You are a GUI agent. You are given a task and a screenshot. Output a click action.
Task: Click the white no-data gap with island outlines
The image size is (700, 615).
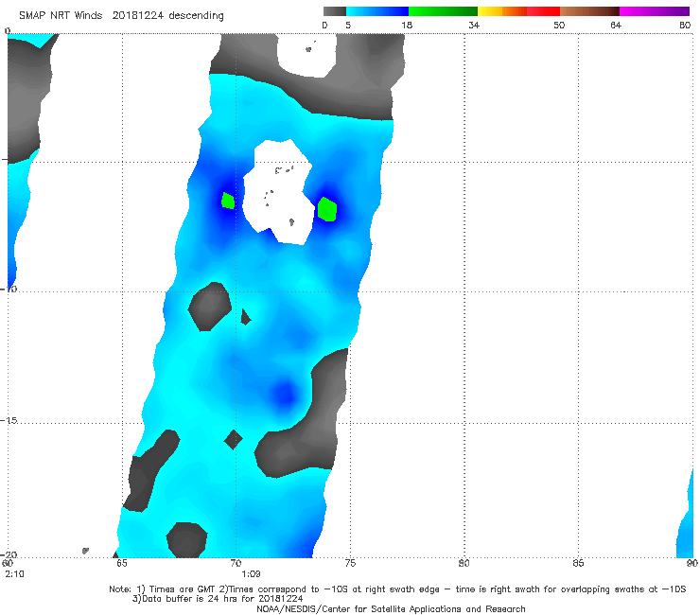pos(278,193)
